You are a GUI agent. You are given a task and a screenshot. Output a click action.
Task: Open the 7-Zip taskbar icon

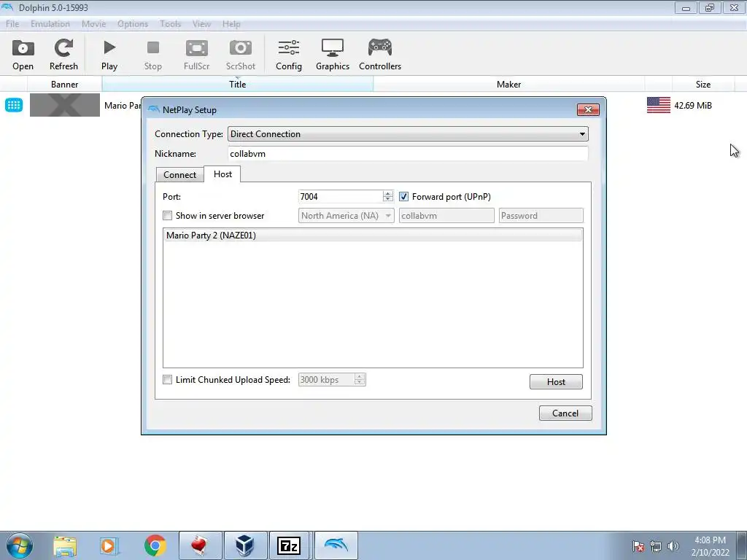point(290,545)
